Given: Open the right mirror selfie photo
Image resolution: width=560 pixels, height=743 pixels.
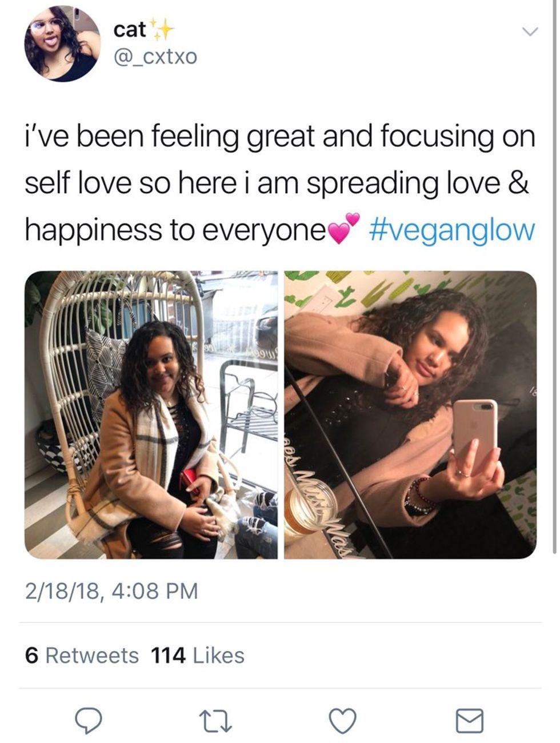Looking at the screenshot, I should (x=410, y=414).
